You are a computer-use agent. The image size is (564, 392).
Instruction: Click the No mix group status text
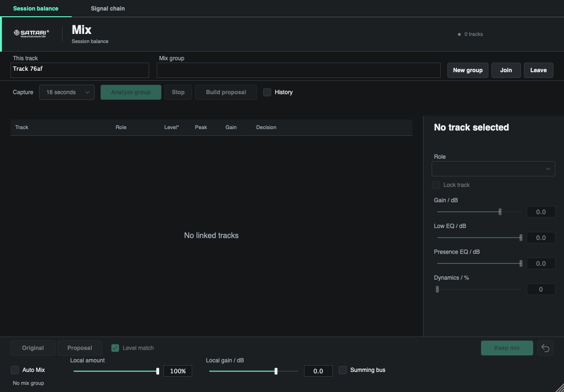[x=28, y=383]
